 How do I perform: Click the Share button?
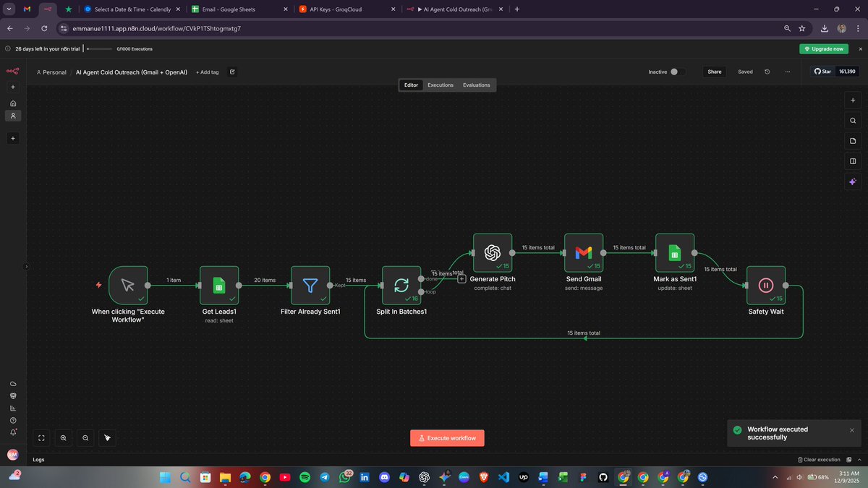click(715, 72)
